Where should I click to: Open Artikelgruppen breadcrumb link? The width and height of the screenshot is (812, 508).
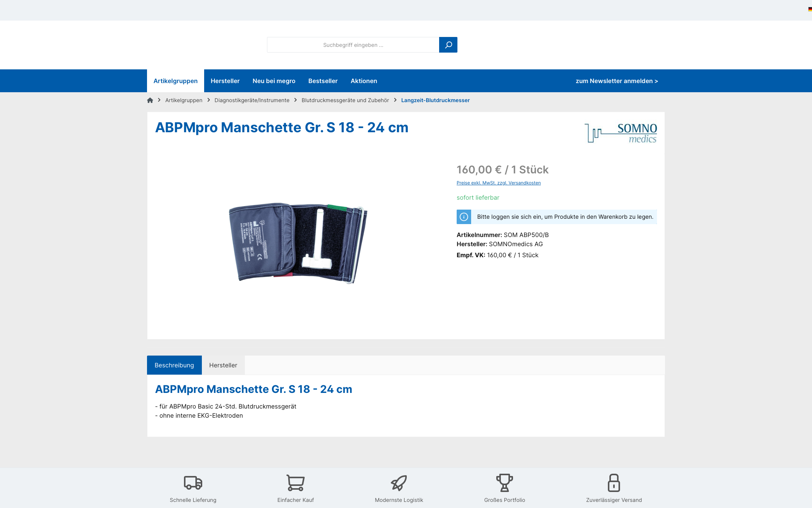point(184,100)
